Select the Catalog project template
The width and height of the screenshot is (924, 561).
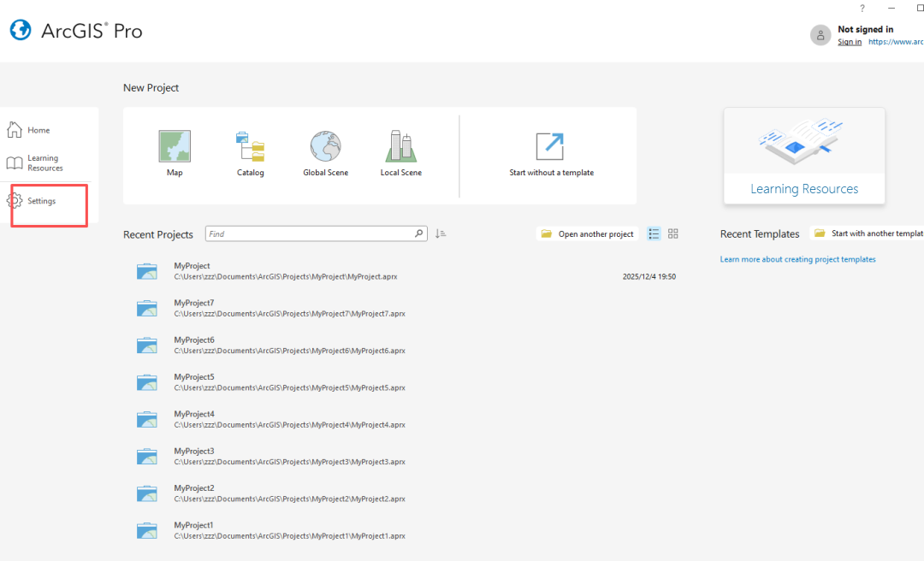250,152
